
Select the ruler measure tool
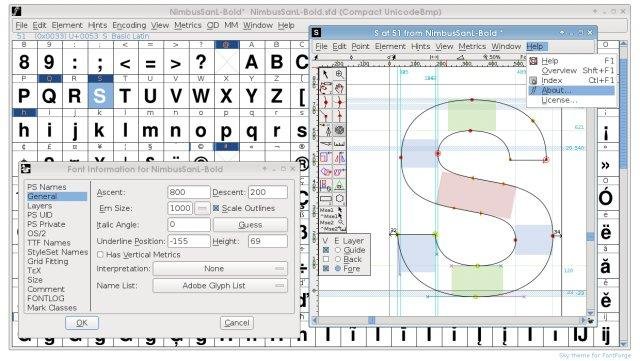point(339,144)
